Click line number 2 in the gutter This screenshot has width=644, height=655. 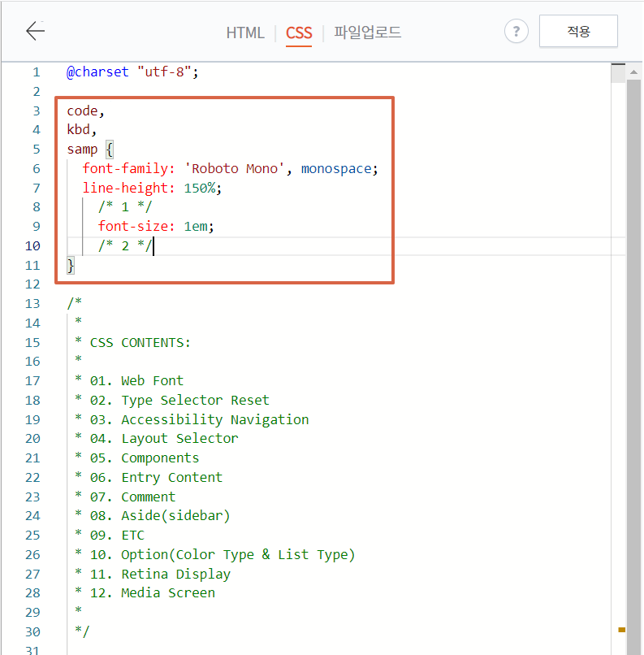point(37,92)
